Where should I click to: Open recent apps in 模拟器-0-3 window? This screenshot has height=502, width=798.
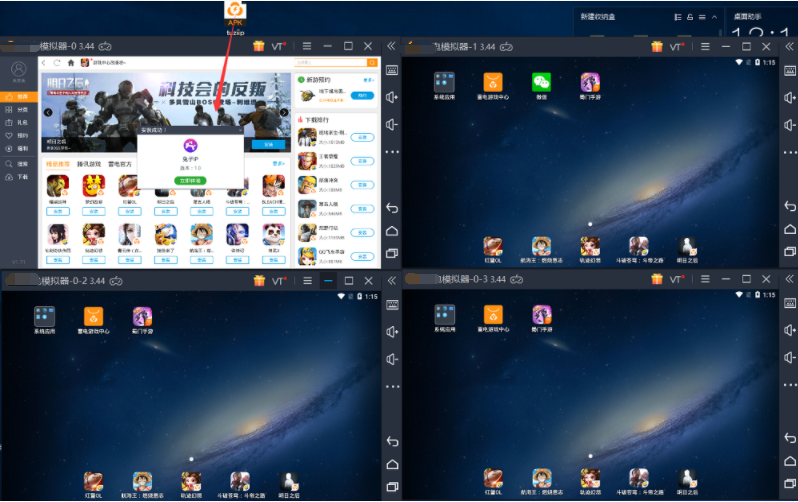(x=790, y=483)
